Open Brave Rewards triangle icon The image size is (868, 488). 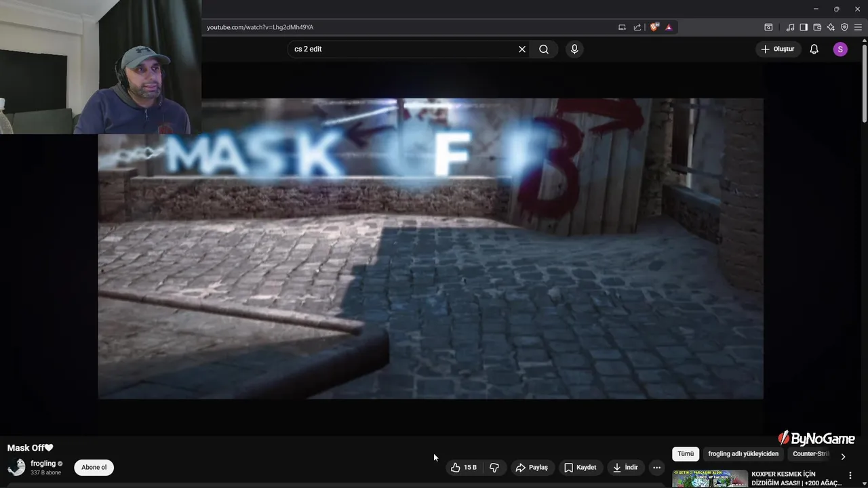[669, 27]
